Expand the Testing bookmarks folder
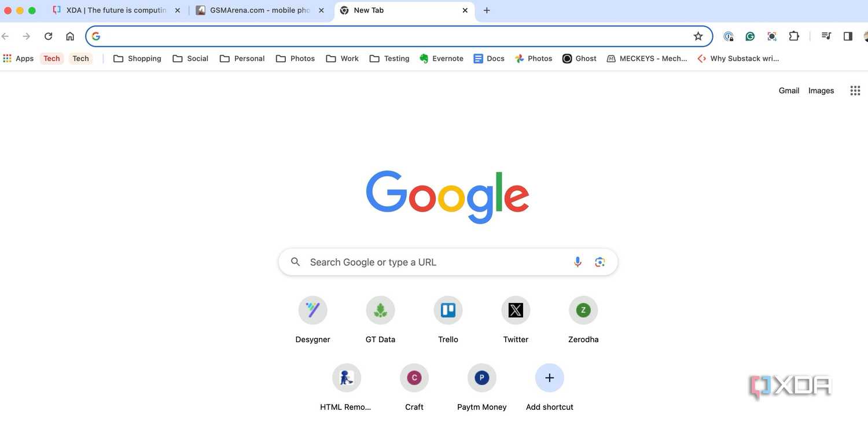The height and width of the screenshot is (437, 868). point(389,58)
